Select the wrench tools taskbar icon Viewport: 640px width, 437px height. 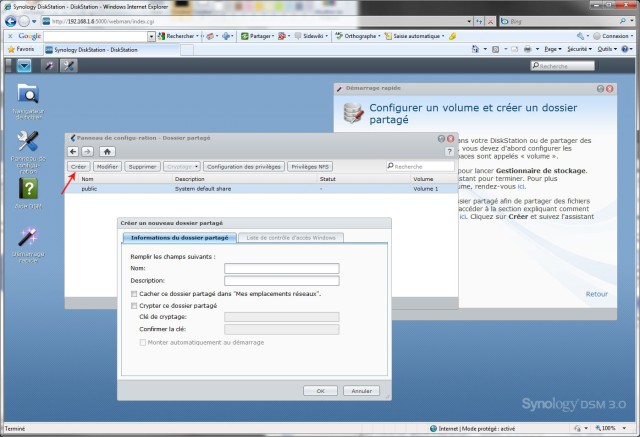coord(69,66)
